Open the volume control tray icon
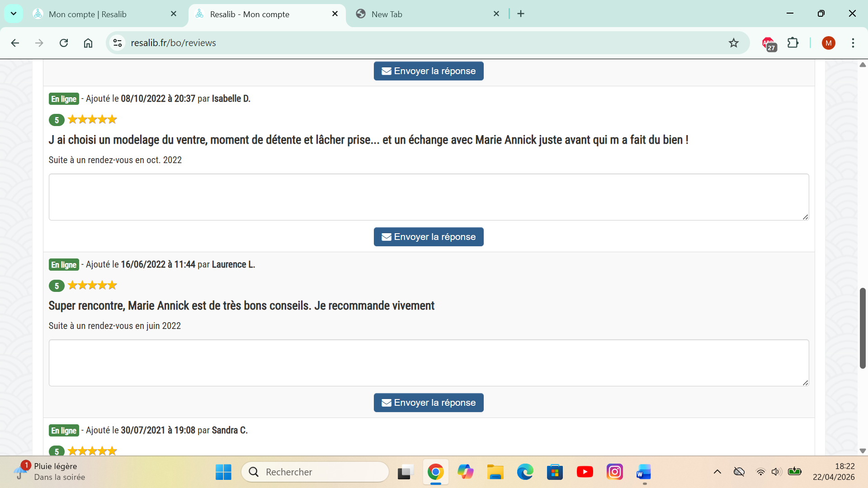868x488 pixels. 776,472
